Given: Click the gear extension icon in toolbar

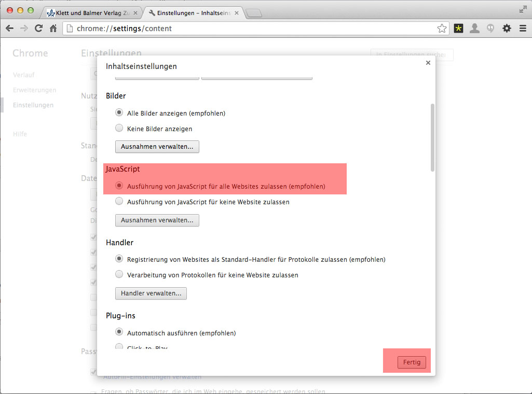Looking at the screenshot, I should click(x=507, y=29).
